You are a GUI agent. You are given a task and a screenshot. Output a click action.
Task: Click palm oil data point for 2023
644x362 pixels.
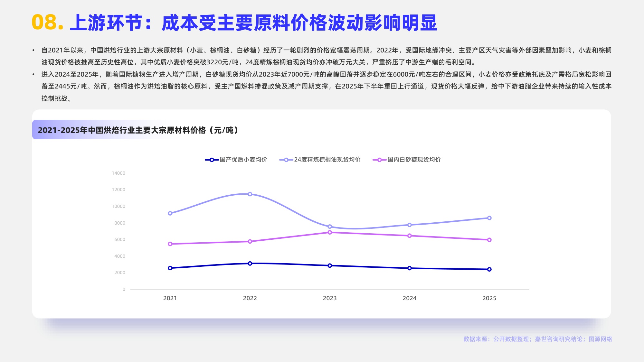330,227
